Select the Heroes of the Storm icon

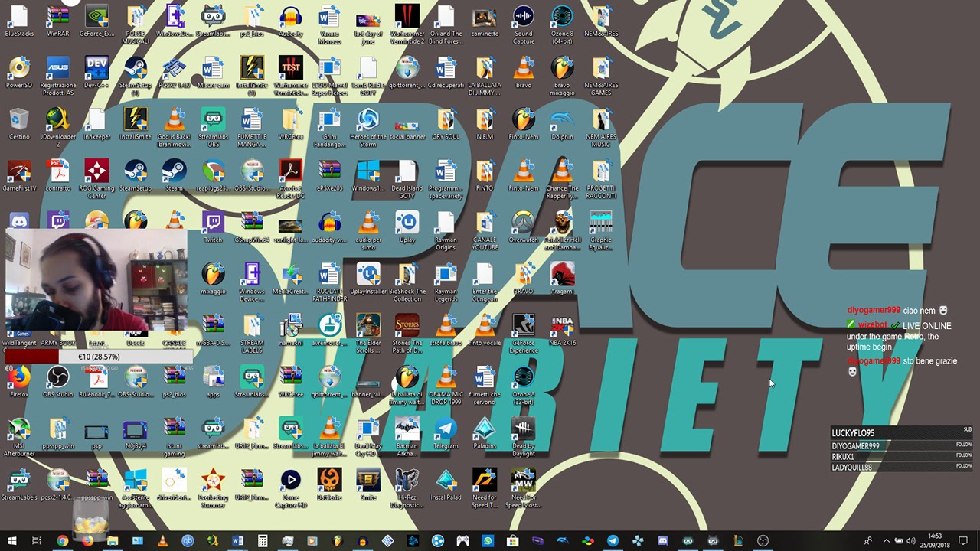tap(368, 126)
